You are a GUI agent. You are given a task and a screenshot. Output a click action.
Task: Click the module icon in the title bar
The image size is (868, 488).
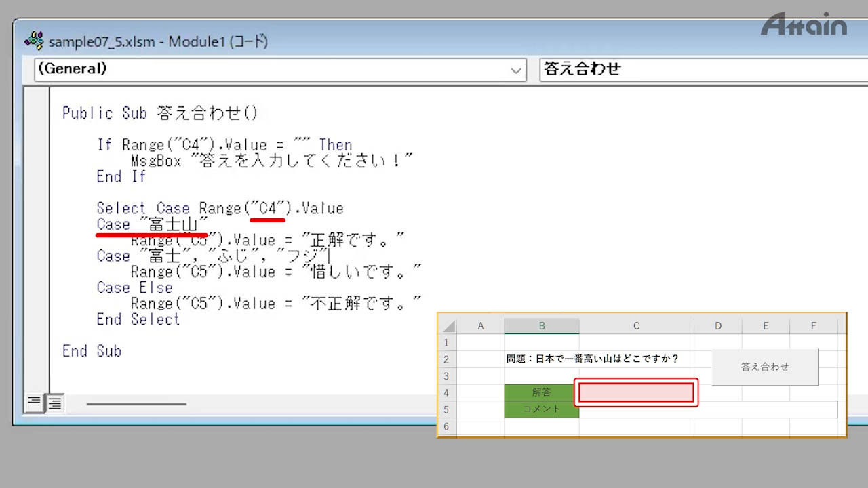[x=34, y=41]
